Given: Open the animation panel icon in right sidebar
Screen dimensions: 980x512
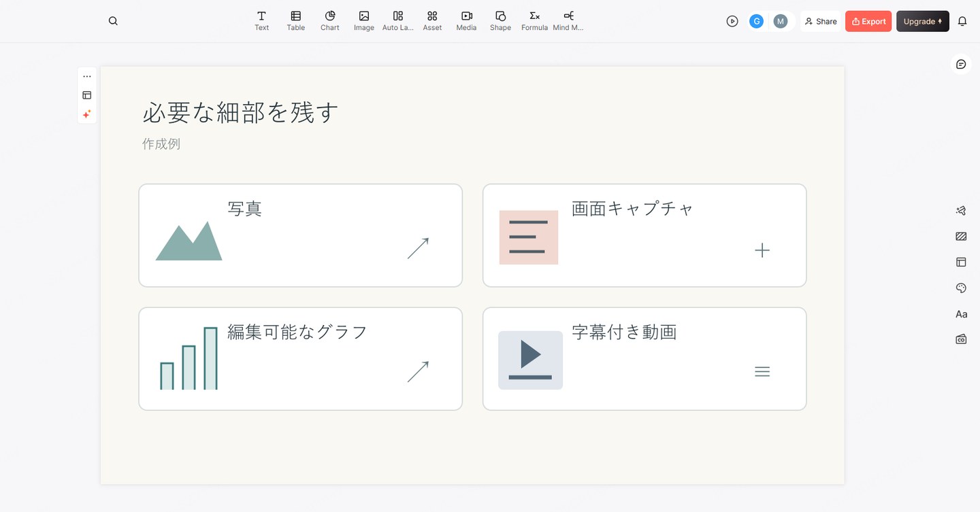Looking at the screenshot, I should pos(961,211).
